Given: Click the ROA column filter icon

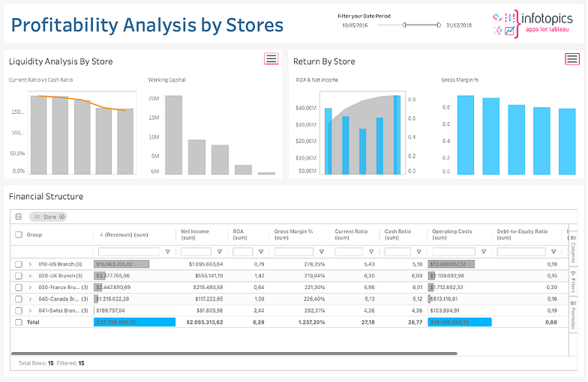Looking at the screenshot, I should 259,252.
